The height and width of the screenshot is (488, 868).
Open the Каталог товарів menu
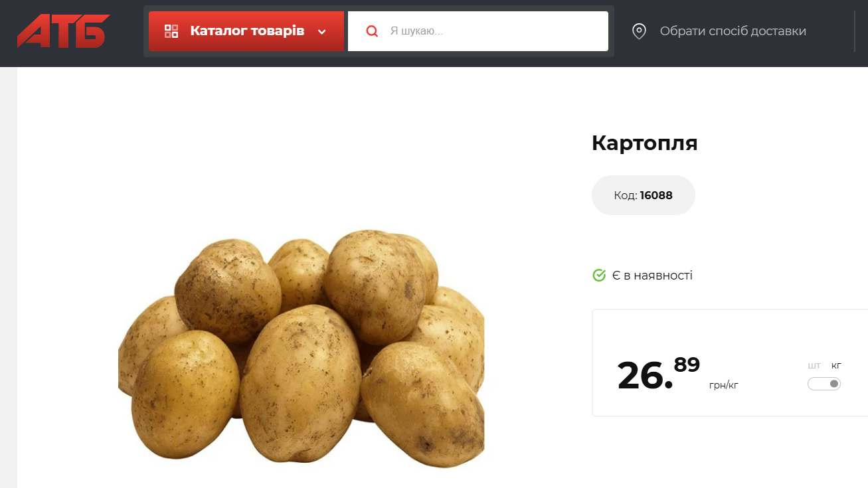click(246, 31)
